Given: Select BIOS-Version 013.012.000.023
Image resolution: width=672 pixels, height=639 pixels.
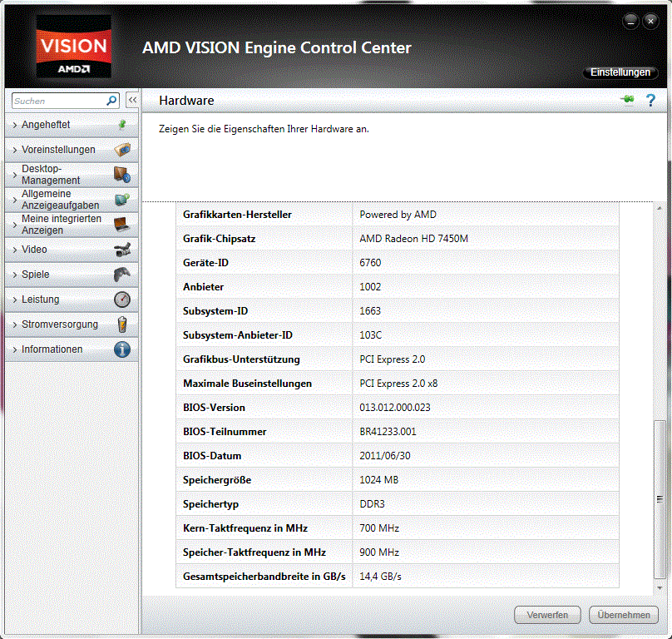Looking at the screenshot, I should [395, 408].
